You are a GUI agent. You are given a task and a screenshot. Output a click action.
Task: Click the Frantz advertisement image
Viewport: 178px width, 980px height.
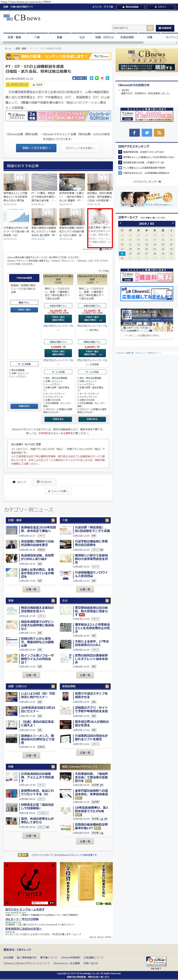pos(30,884)
